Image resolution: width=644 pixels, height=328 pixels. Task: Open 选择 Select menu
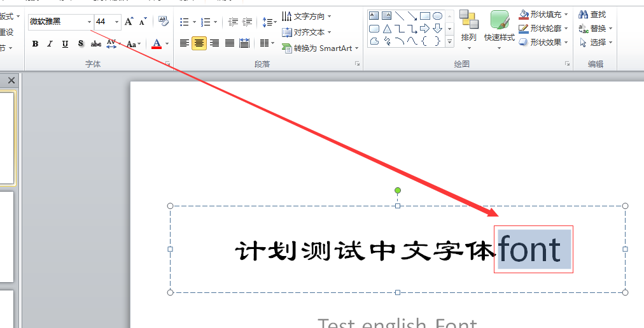tap(596, 42)
